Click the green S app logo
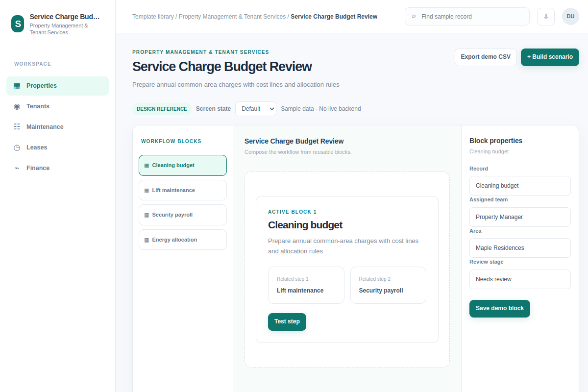588x392 pixels. click(x=18, y=24)
